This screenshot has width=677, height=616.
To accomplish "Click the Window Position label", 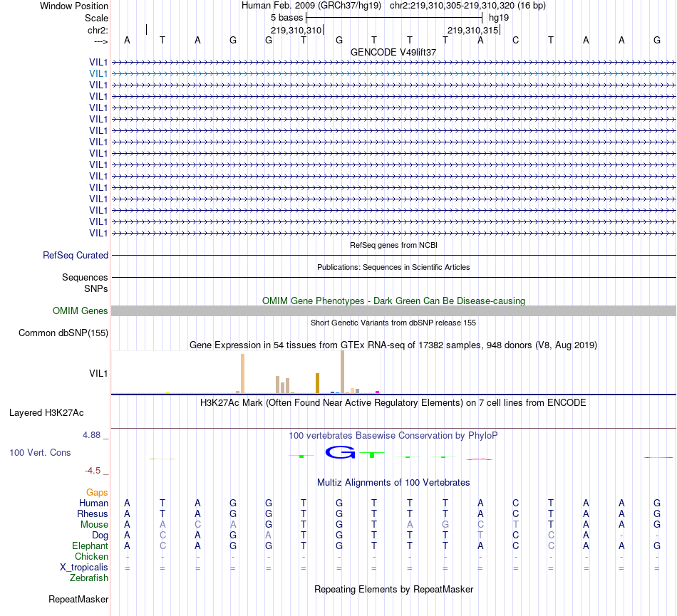I will click(74, 6).
